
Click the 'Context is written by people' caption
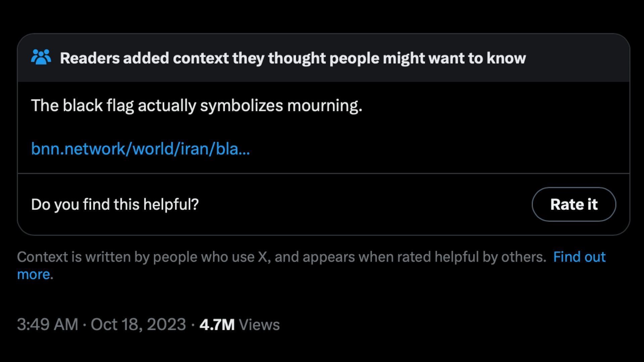click(x=282, y=257)
